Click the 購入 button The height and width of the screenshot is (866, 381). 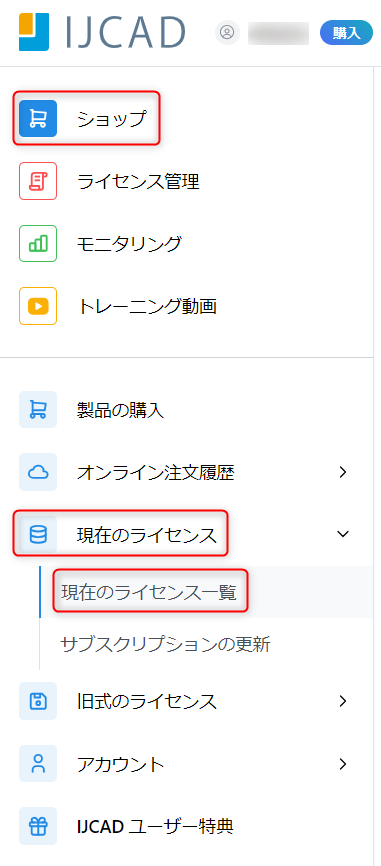(x=346, y=33)
